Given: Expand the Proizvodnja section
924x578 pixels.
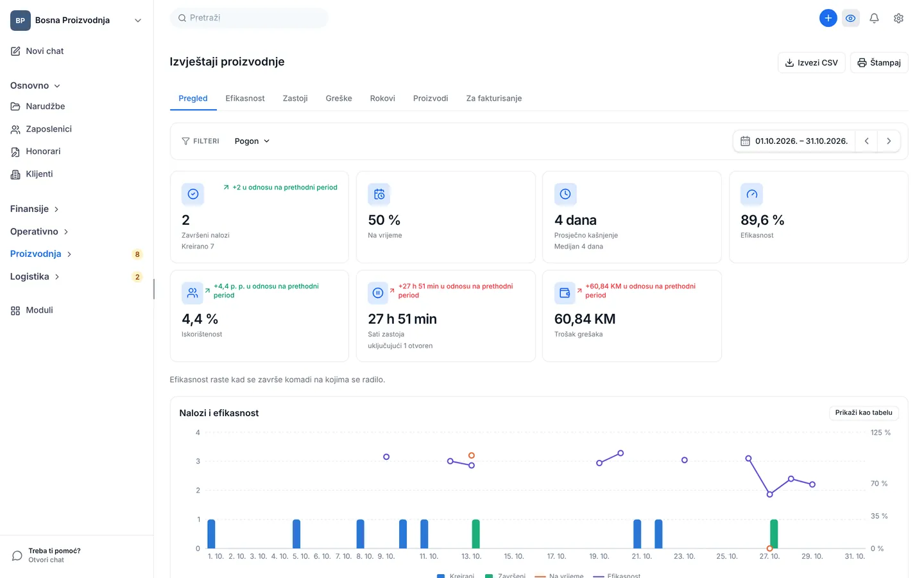Looking at the screenshot, I should tap(41, 254).
